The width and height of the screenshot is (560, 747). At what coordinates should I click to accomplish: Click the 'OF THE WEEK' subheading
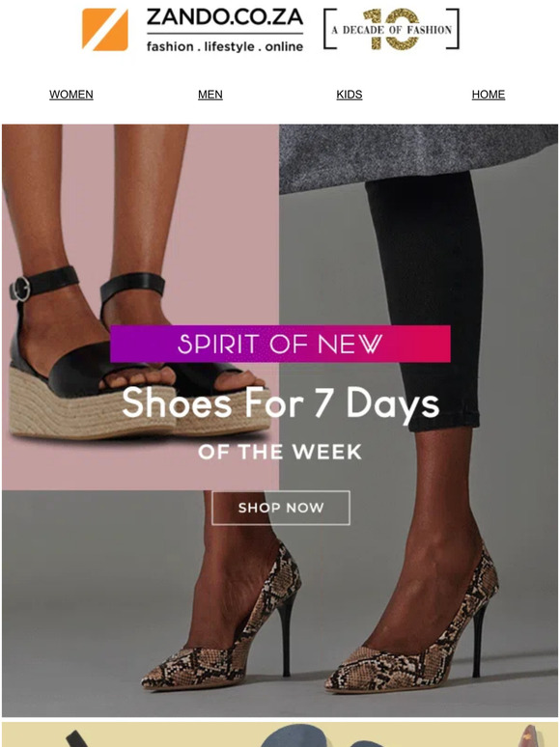click(280, 452)
